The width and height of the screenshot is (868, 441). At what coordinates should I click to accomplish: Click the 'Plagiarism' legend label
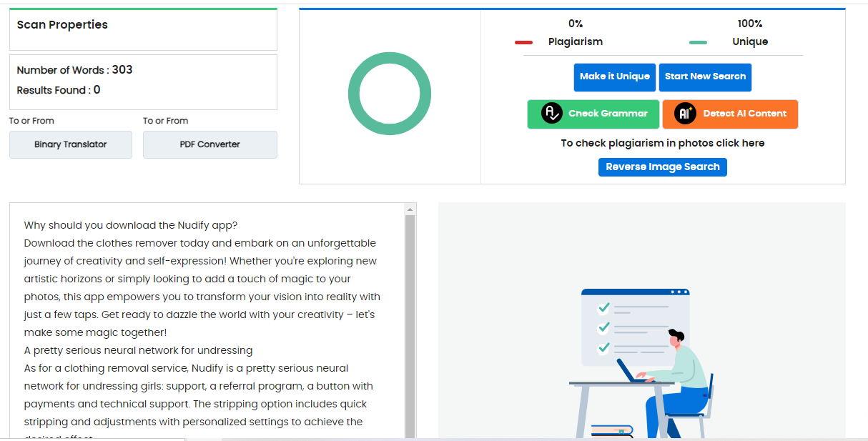coord(576,41)
